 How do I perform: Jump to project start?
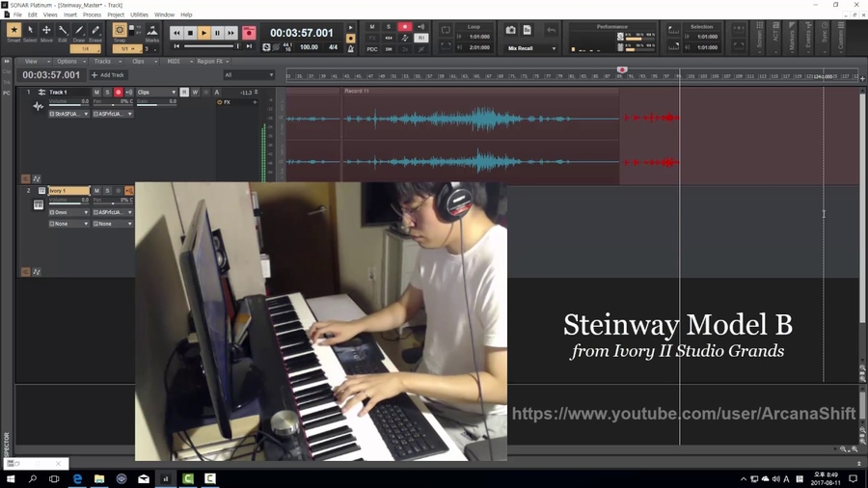pyautogui.click(x=176, y=46)
